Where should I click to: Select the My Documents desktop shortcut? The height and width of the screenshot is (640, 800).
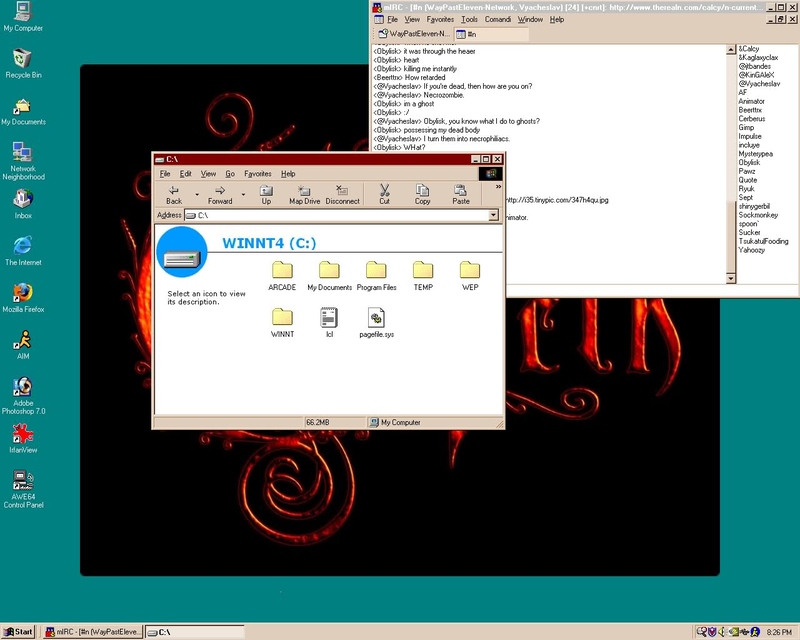click(x=23, y=112)
